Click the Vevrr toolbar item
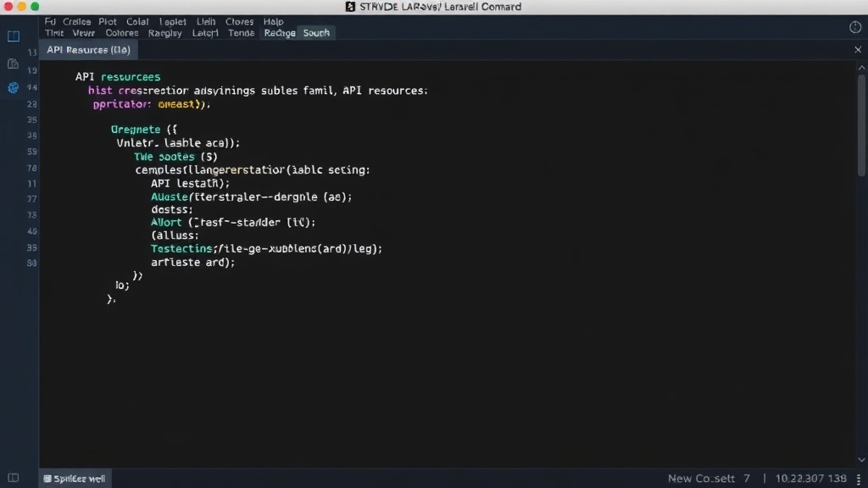 tap(84, 33)
